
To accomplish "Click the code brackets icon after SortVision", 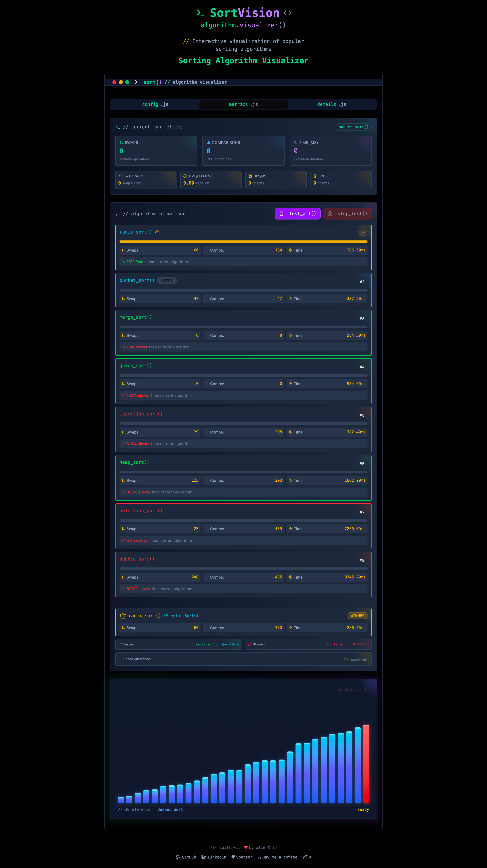I will pos(287,13).
